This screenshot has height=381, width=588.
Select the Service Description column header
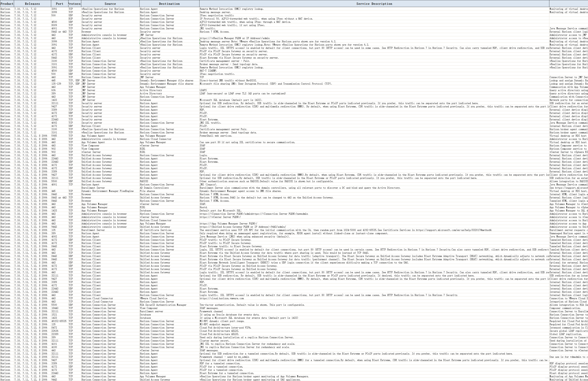pos(374,4)
